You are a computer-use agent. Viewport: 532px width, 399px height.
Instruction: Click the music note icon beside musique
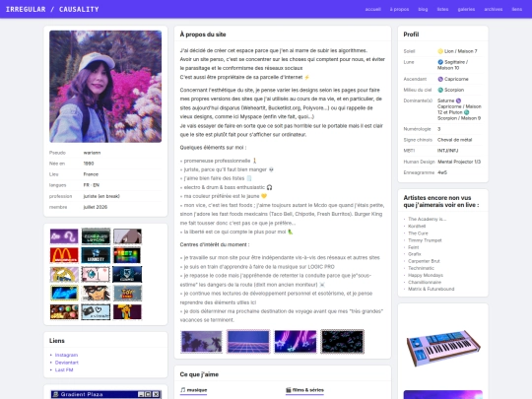183,390
